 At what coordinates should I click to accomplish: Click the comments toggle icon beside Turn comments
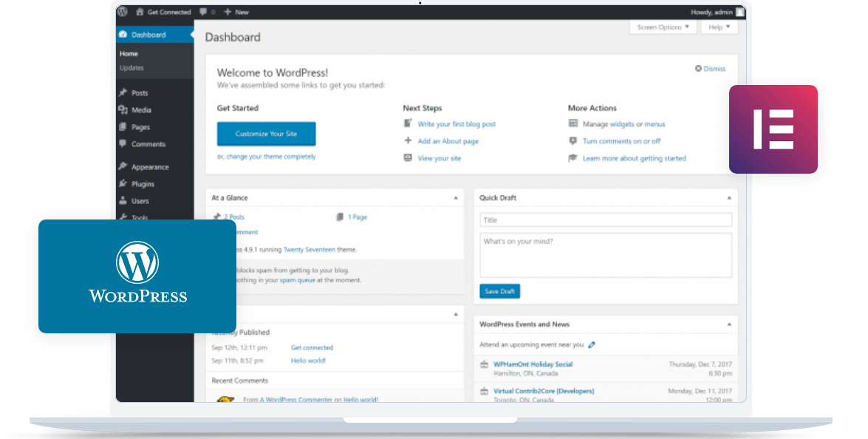(573, 140)
